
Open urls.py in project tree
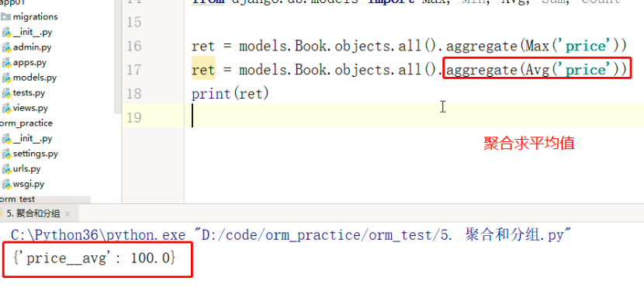pyautogui.click(x=26, y=169)
